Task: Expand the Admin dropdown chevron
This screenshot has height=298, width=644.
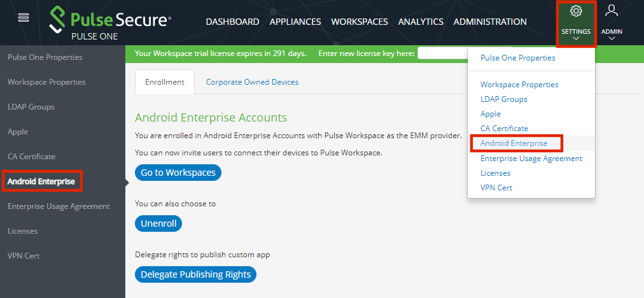Action: click(x=612, y=39)
